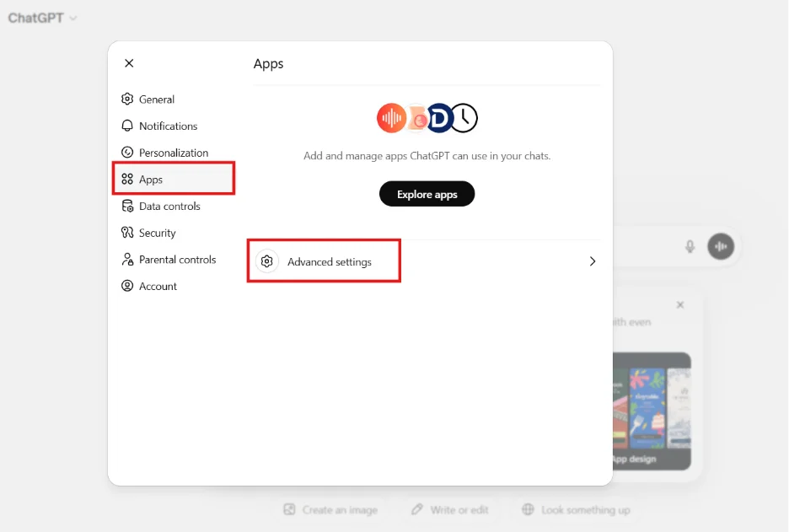Open Data controls settings
Screen dimensions: 789x532
[174, 206]
